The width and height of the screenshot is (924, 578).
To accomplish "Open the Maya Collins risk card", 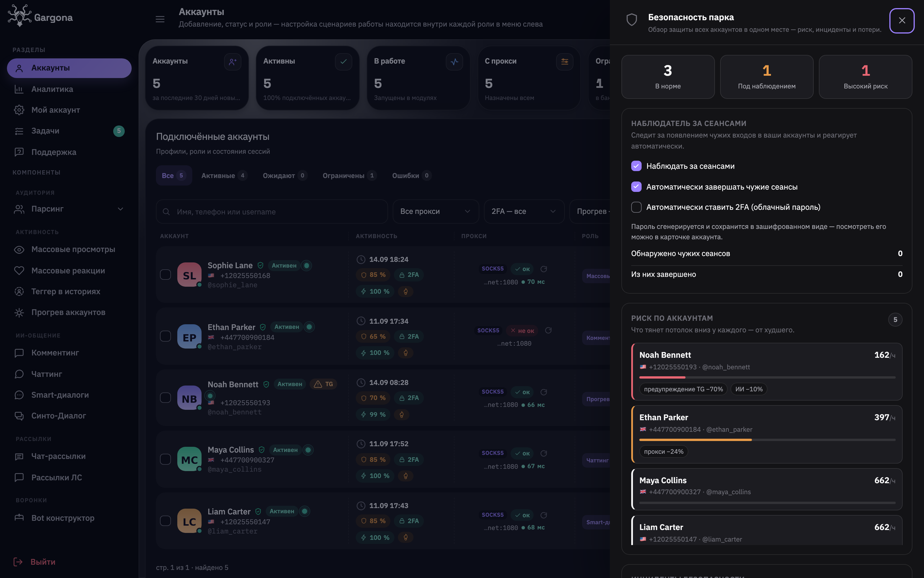I will [767, 489].
